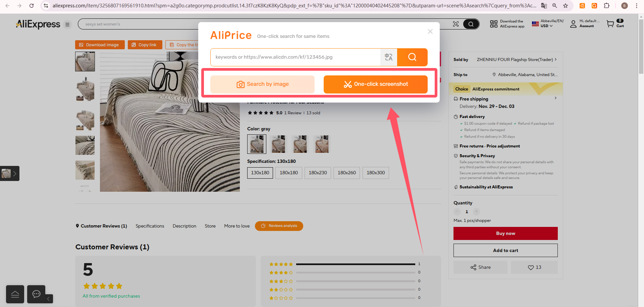Open the More to love tab
This screenshot has height=307, width=644.
(237, 226)
